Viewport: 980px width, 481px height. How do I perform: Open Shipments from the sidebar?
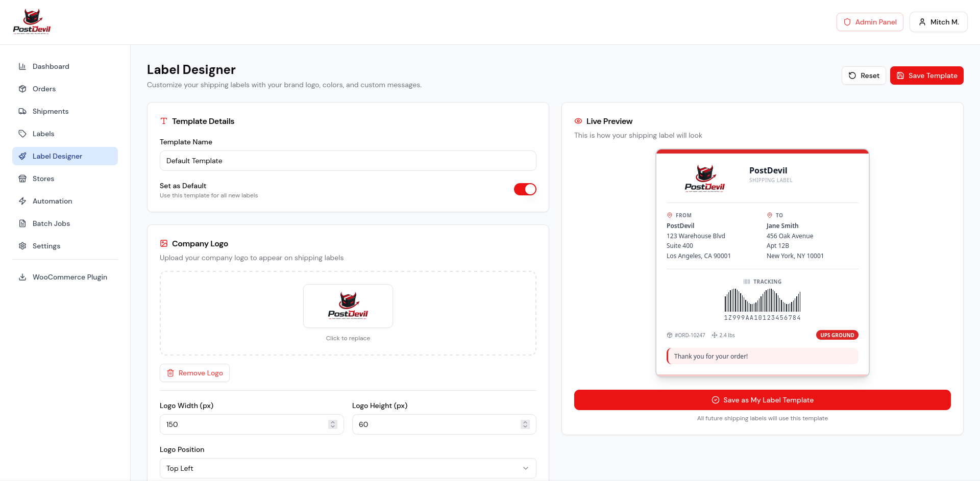[65, 111]
